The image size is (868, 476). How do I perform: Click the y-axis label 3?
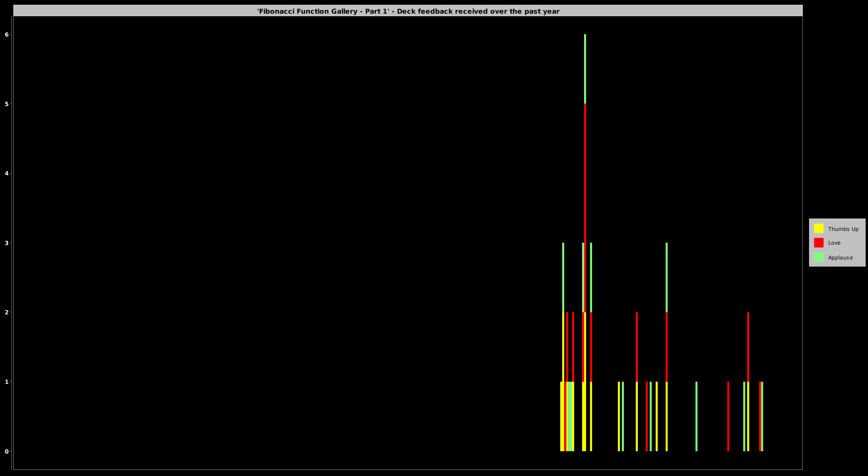[x=7, y=243]
